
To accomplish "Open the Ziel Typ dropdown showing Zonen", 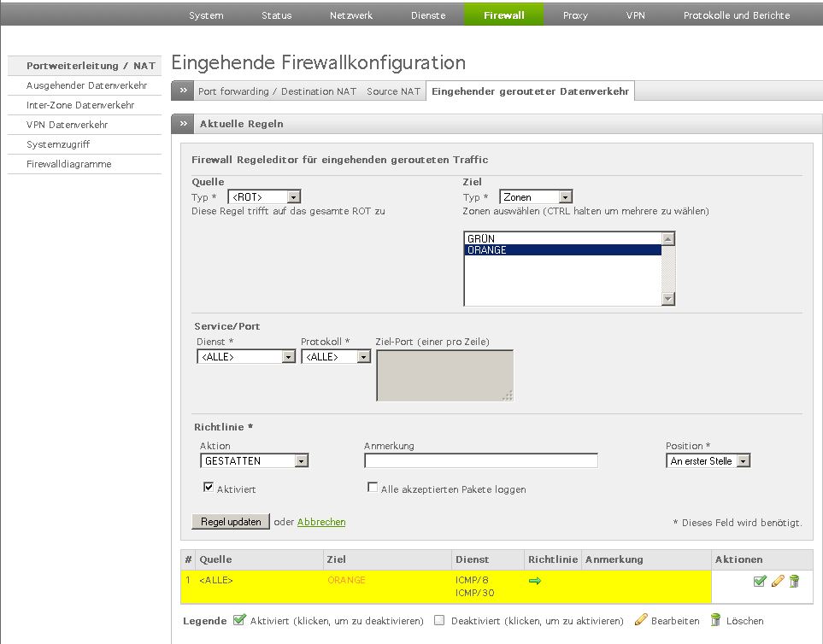I will [535, 197].
